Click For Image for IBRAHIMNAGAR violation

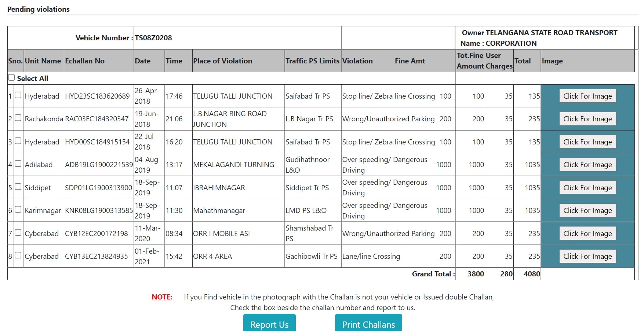click(x=587, y=188)
